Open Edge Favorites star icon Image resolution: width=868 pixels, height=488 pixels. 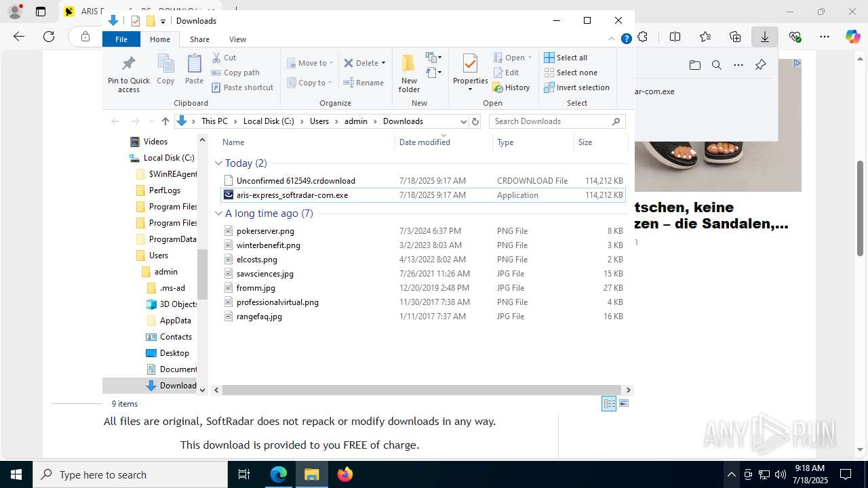point(705,37)
